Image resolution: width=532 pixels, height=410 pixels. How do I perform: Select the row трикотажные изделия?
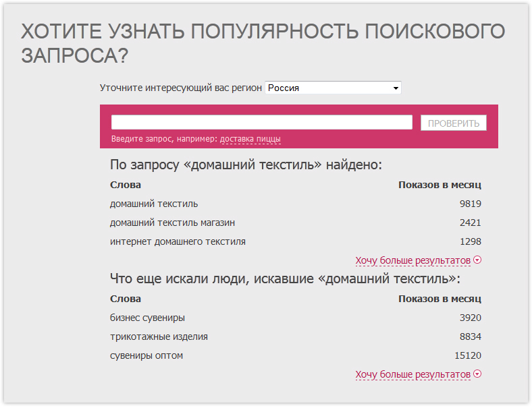point(296,336)
